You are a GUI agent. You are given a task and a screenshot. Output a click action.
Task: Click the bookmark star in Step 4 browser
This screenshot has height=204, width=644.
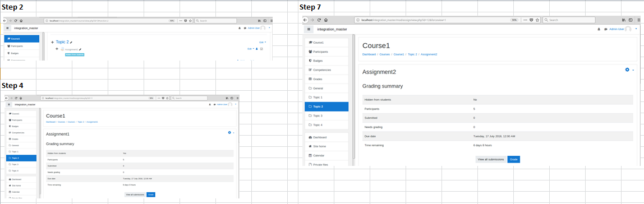coord(168,98)
